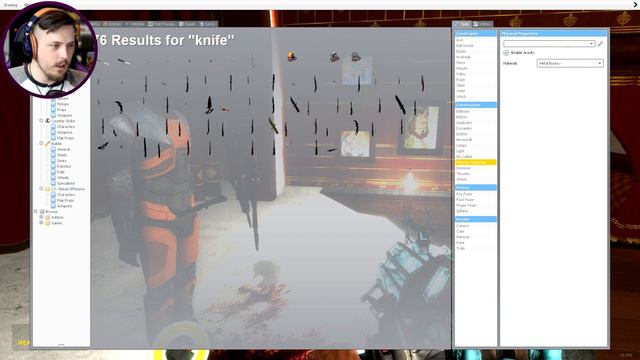Collapse the Builder tree node
The height and width of the screenshot is (360, 640).
[41, 143]
